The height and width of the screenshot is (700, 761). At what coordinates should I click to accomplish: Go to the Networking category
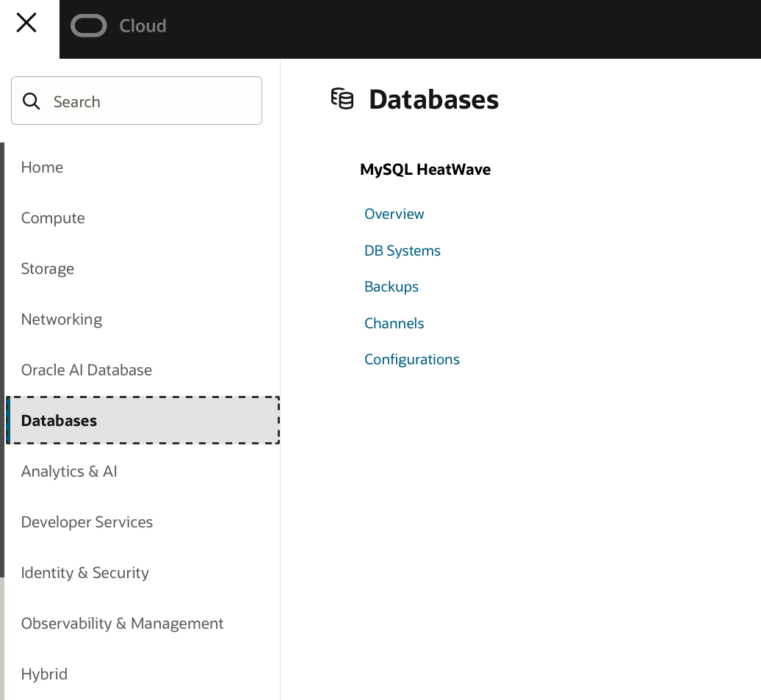[62, 320]
